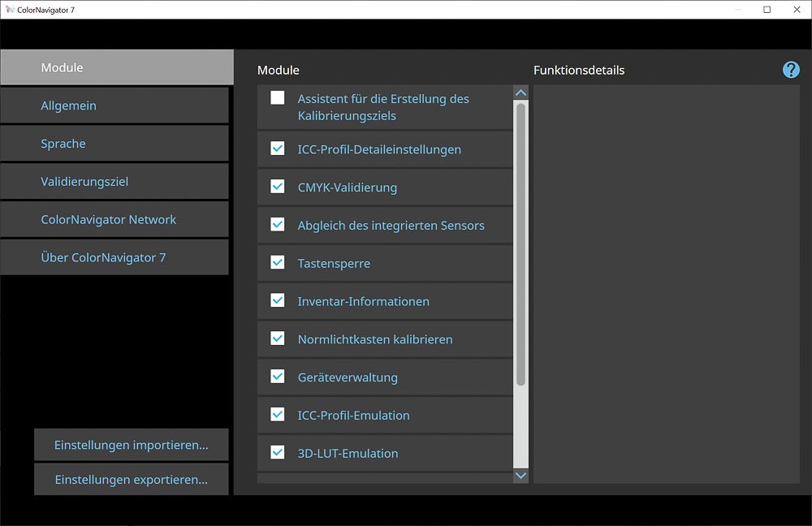This screenshot has height=526, width=812.
Task: Select the Tastensperre module label
Action: click(334, 264)
